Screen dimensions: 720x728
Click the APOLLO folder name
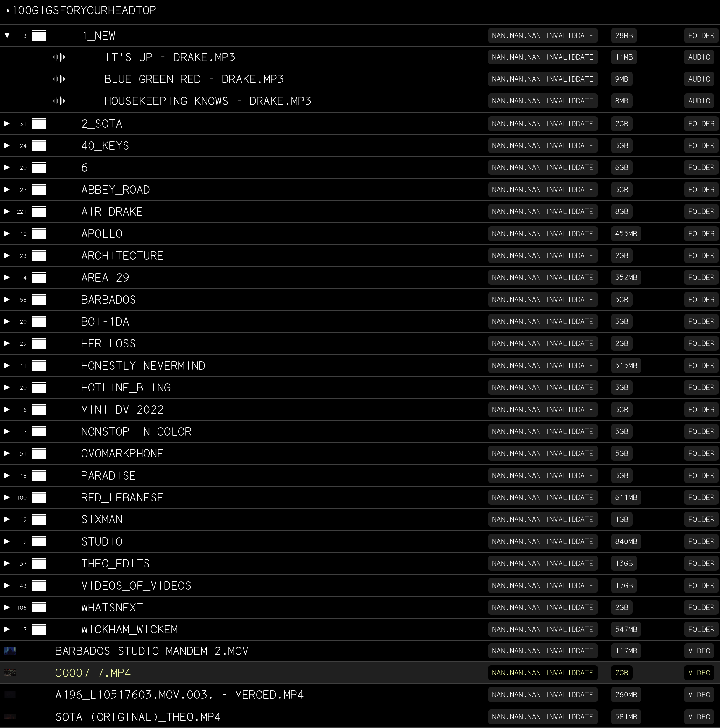point(102,234)
